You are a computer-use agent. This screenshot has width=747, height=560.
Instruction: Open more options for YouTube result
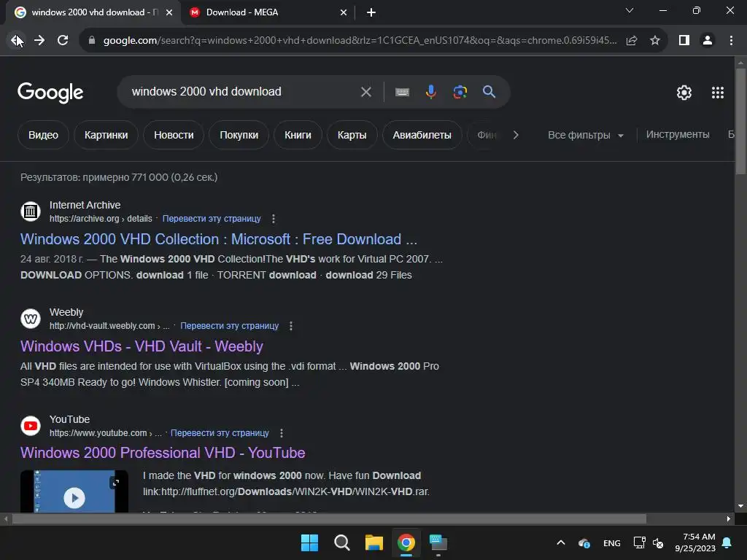(282, 433)
